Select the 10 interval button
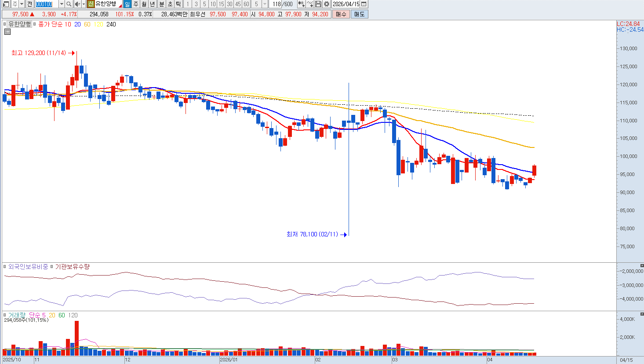The image size is (644, 364). (213, 4)
